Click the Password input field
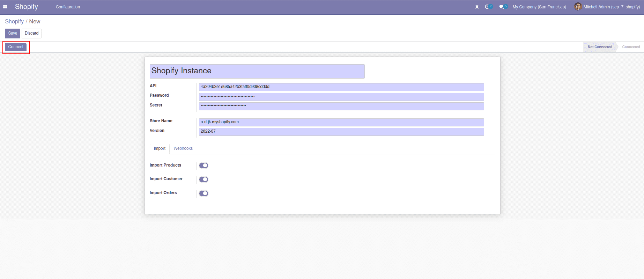The width and height of the screenshot is (644, 279). [x=341, y=97]
